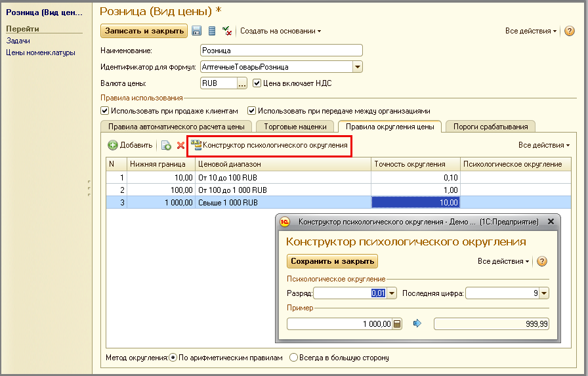Click the Записать и закрыть button

click(x=144, y=31)
